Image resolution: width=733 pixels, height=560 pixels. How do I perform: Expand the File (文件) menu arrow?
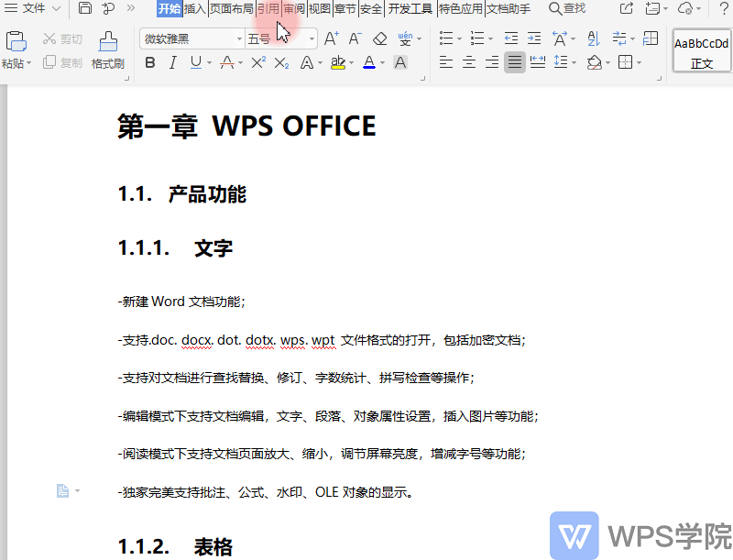tap(56, 8)
